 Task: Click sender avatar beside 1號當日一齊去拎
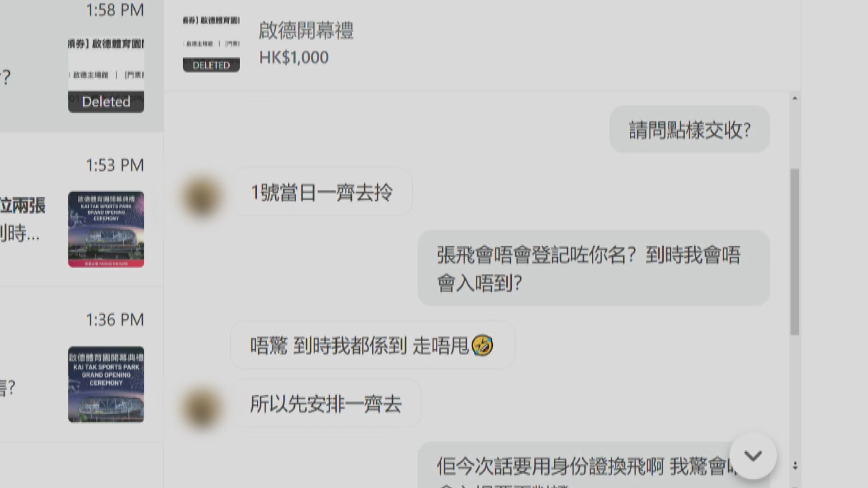pyautogui.click(x=201, y=197)
